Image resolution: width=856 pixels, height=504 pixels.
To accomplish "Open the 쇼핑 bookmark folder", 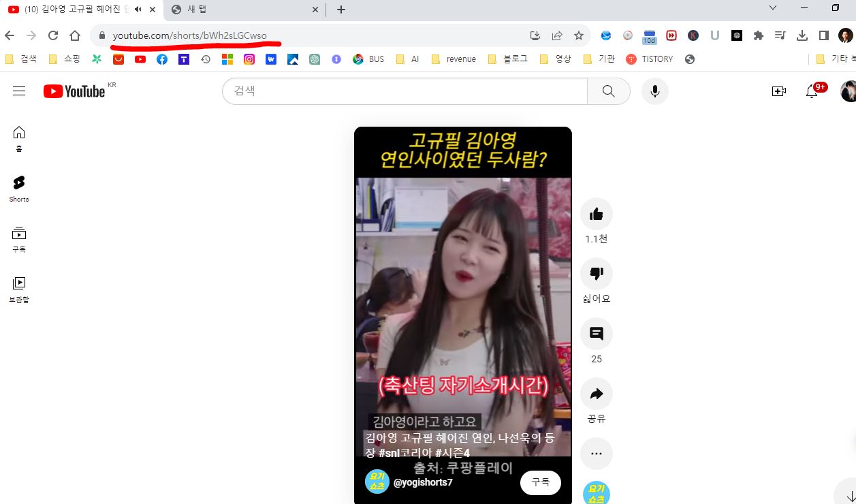I will [x=65, y=59].
